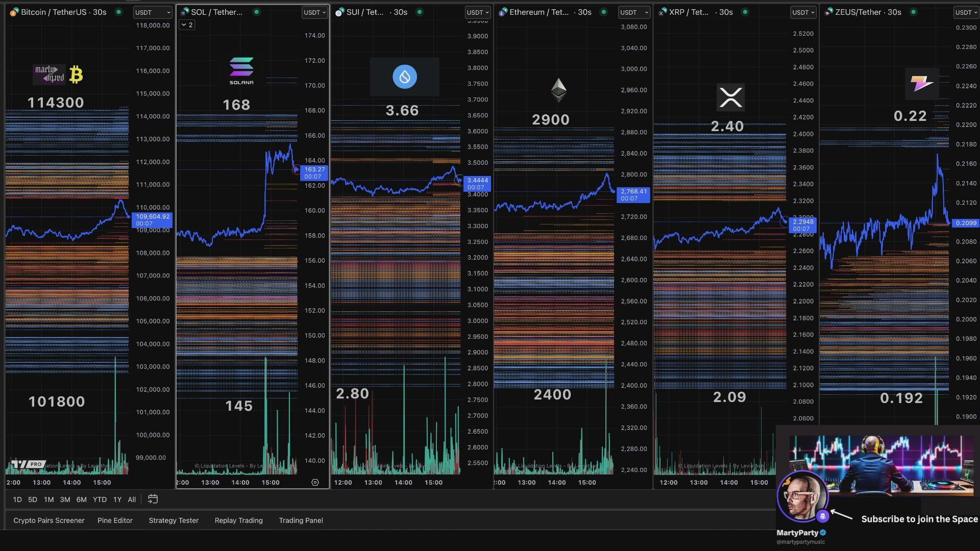
Task: Click the SUI droplet logo
Action: coord(404,77)
